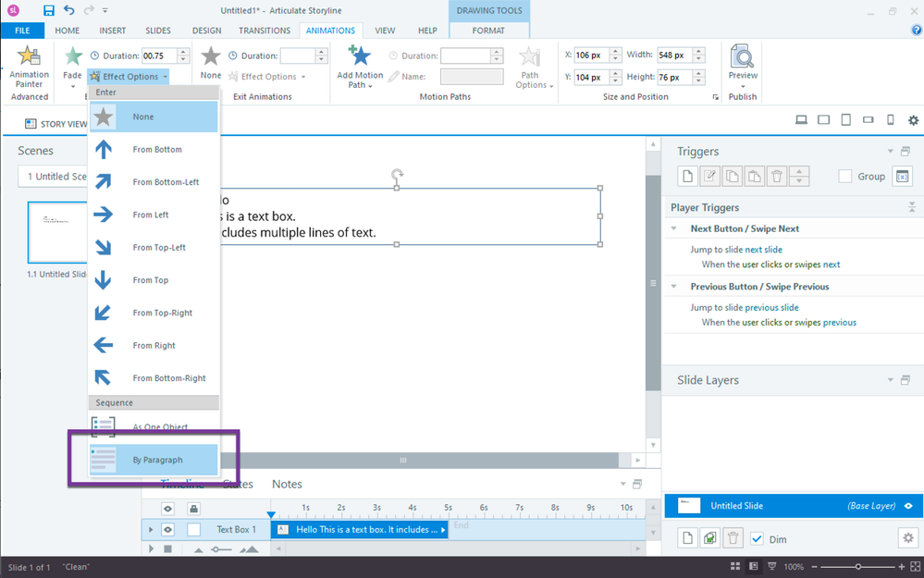Select the Untitled Slide thumbnail

(57, 232)
